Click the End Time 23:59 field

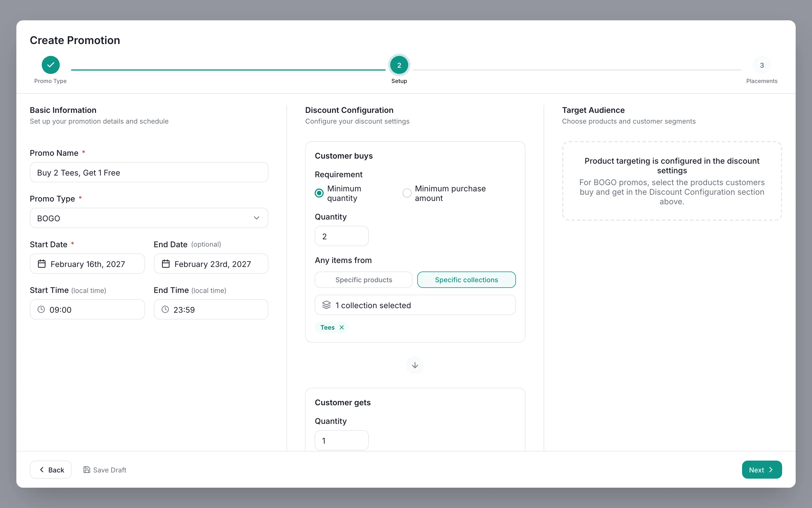(211, 309)
